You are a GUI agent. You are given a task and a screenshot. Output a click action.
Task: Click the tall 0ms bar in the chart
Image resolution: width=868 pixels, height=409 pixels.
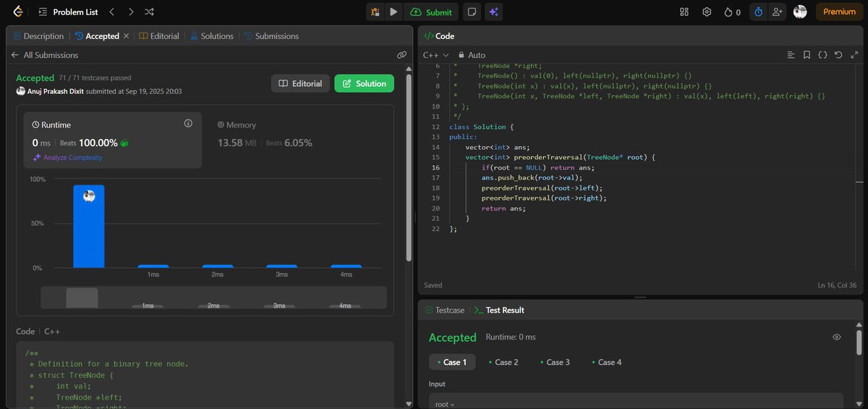(89, 226)
